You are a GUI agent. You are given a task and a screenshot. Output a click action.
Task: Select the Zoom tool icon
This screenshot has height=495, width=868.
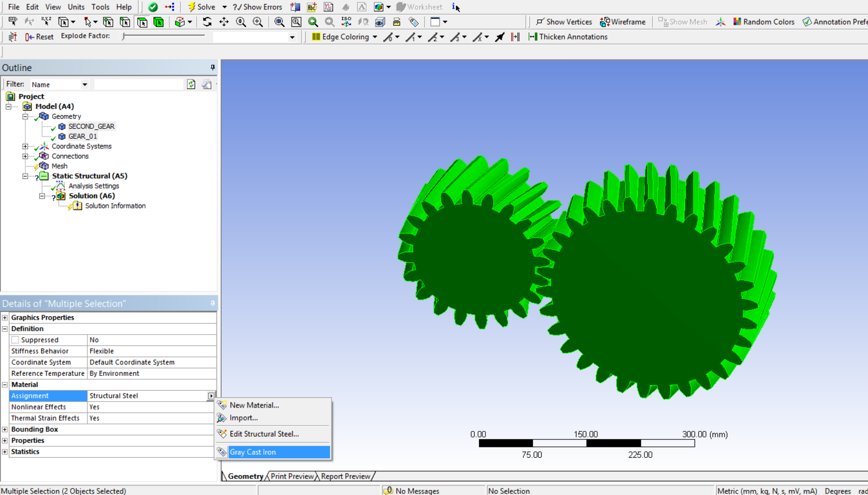[x=241, y=22]
